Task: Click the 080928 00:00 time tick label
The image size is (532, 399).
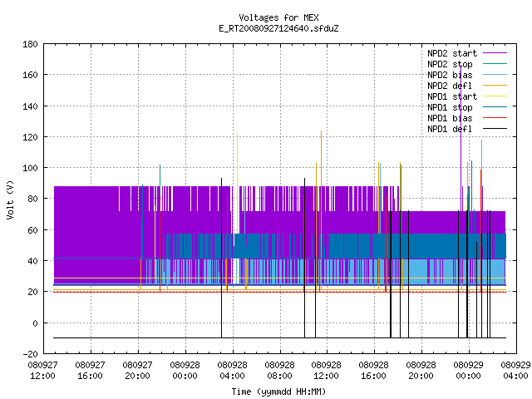Action: tap(185, 371)
